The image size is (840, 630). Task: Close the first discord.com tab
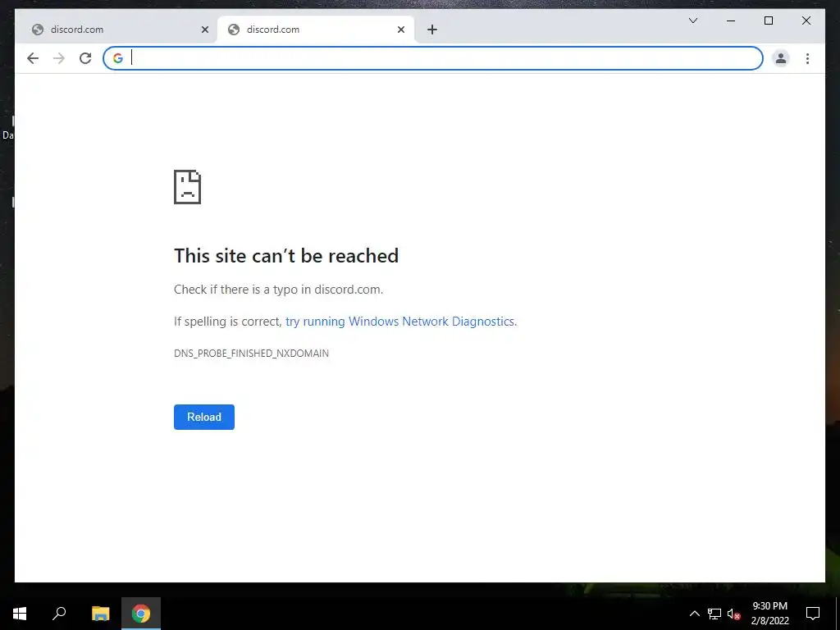click(204, 30)
